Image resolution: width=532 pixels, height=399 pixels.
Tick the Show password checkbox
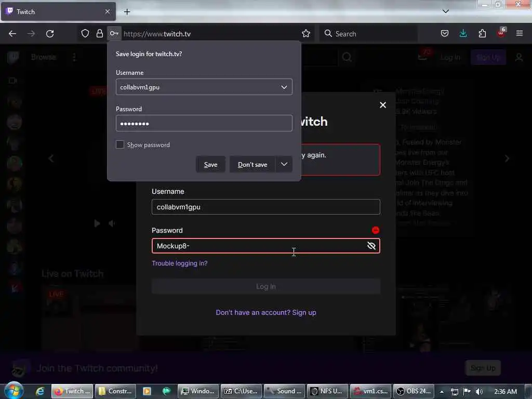120,144
